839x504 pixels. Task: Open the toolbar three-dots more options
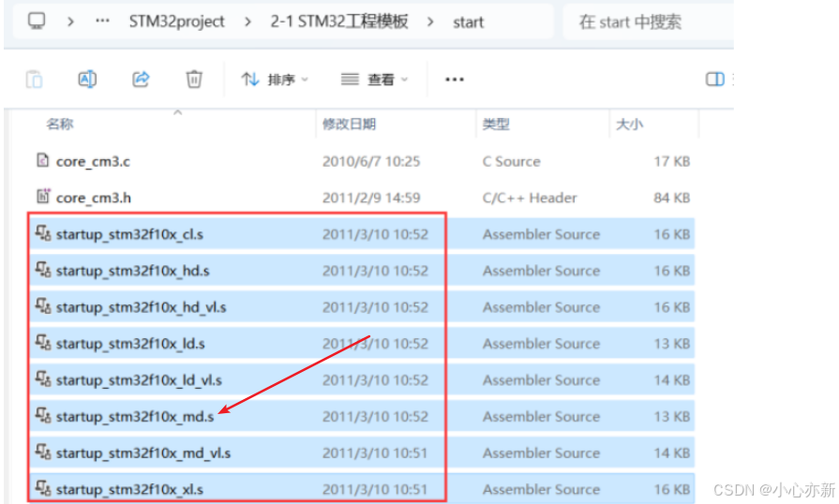(x=455, y=79)
